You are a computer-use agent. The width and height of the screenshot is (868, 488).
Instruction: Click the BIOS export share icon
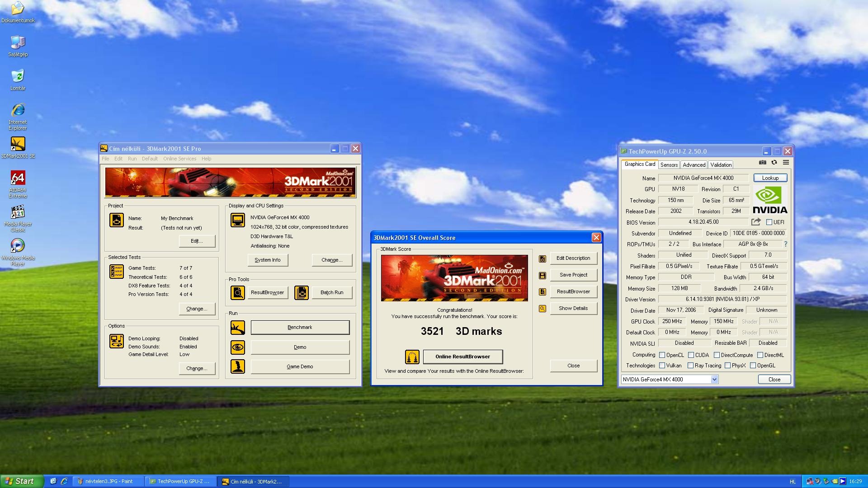(756, 222)
